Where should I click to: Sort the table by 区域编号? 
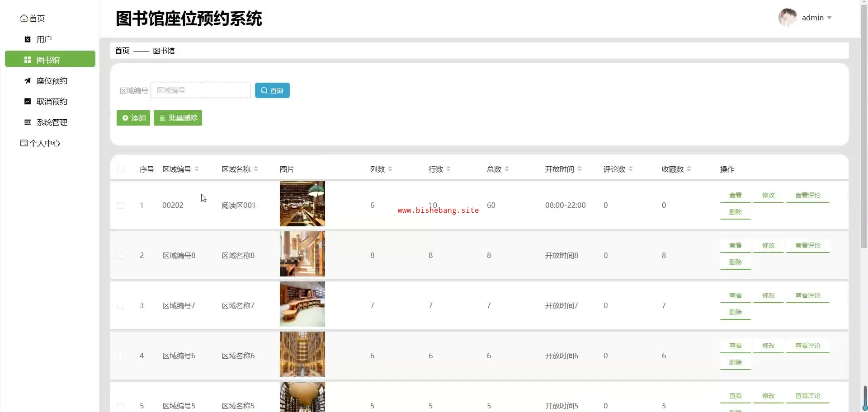pyautogui.click(x=197, y=169)
